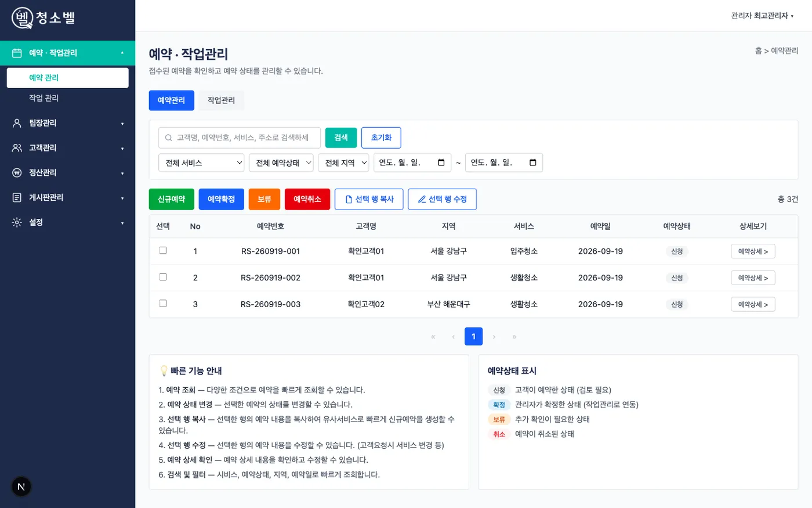Click the 선택 행 복사 button
Image resolution: width=812 pixels, height=508 pixels.
pyautogui.click(x=369, y=199)
